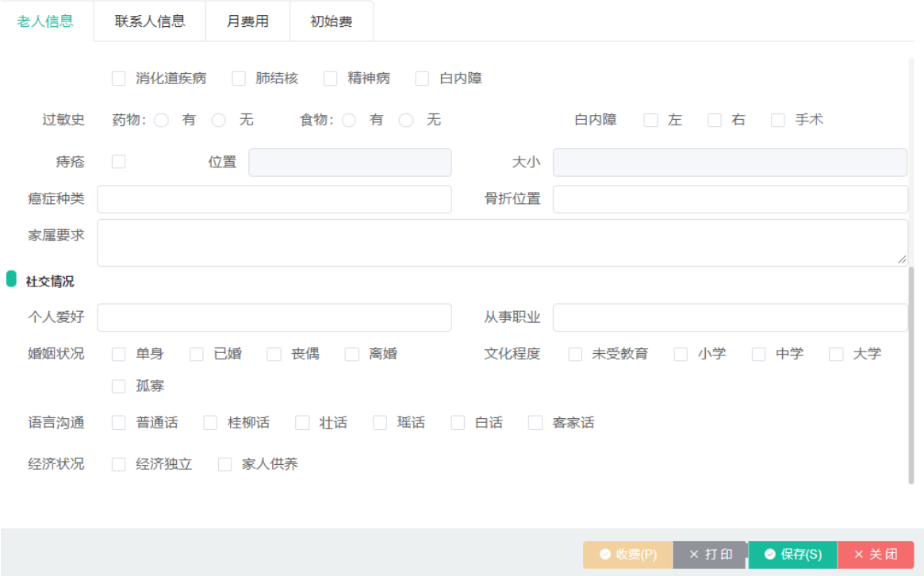This screenshot has width=924, height=576.
Task: Open the 初始费 tab
Action: [332, 21]
